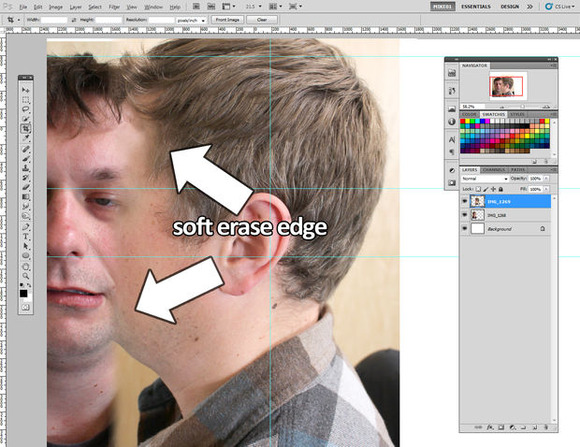Select the Lasso tool
This screenshot has height=447, width=580.
tap(26, 110)
